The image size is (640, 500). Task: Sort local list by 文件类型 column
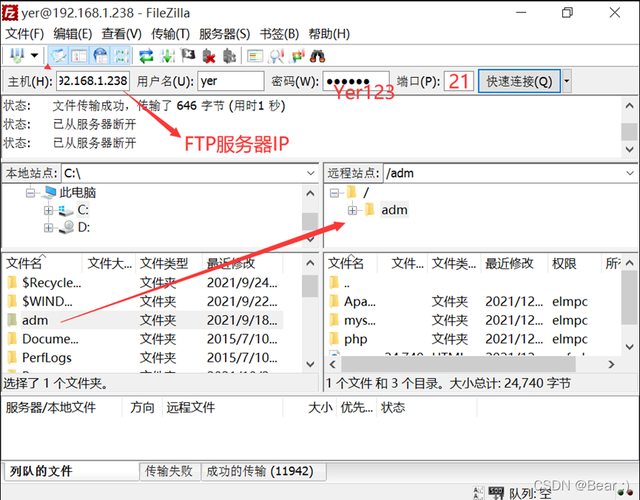[169, 263]
